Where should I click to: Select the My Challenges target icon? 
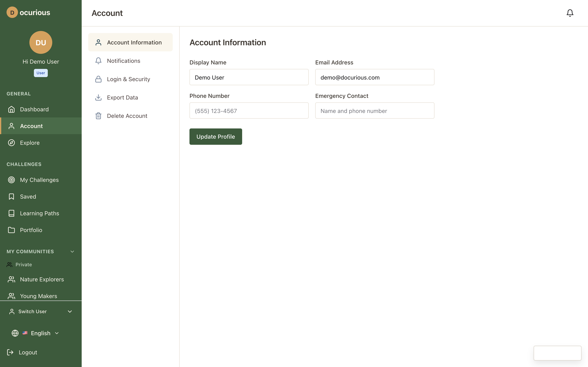(x=11, y=180)
